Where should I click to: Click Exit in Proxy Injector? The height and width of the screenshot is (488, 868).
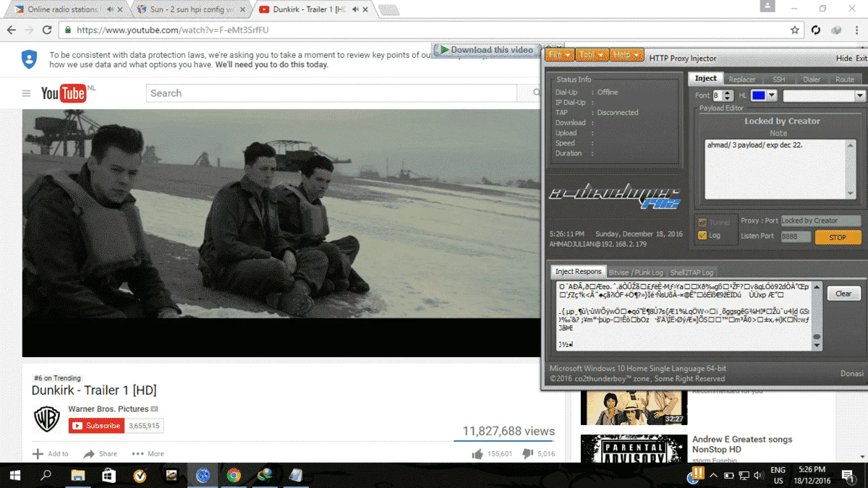(861, 59)
